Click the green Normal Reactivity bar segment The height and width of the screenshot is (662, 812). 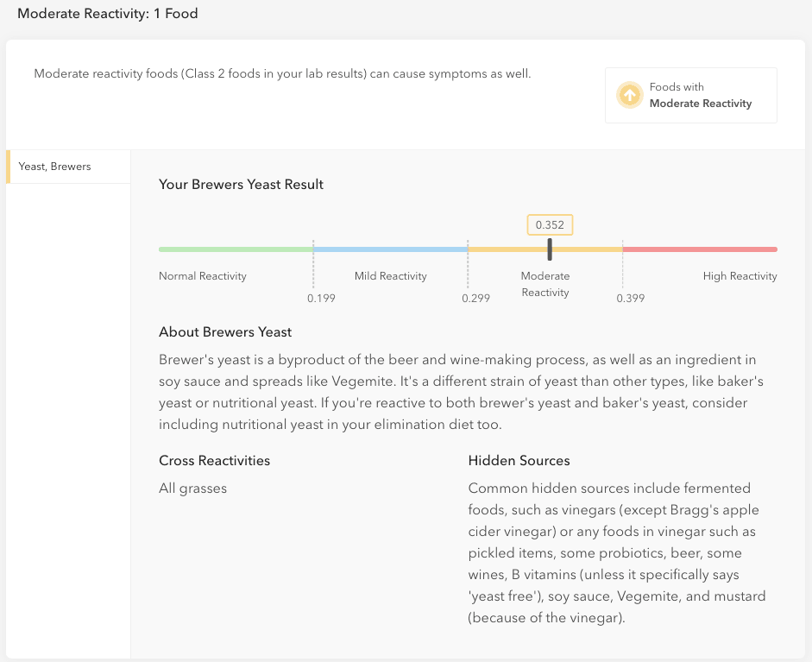point(236,249)
